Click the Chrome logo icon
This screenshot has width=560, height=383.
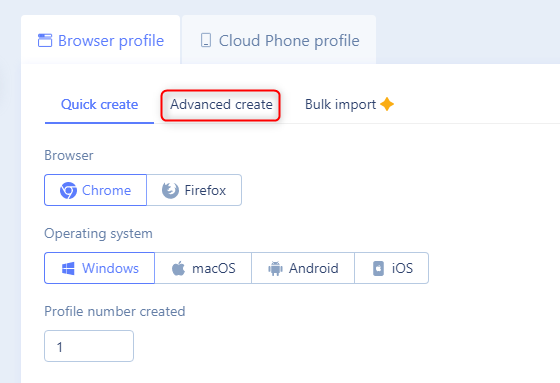click(68, 190)
